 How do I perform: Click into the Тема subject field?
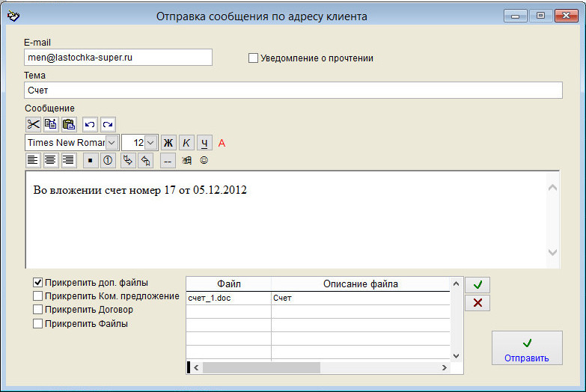pyautogui.click(x=293, y=91)
